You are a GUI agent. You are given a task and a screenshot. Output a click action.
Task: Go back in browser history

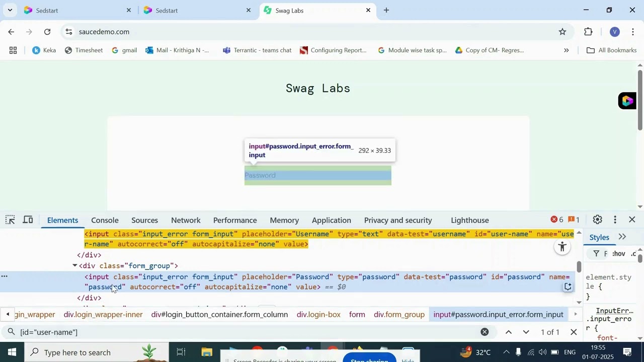(11, 32)
